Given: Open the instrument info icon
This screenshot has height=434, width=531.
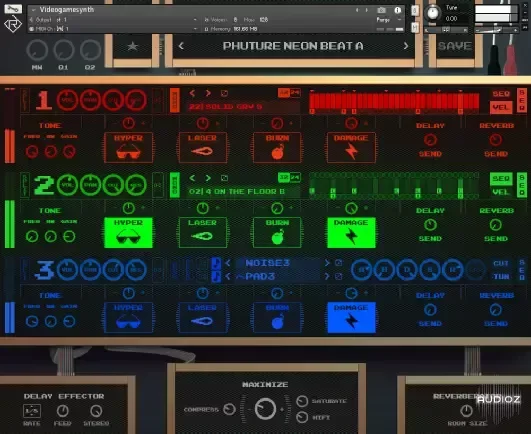Looking at the screenshot, I should click(398, 10).
